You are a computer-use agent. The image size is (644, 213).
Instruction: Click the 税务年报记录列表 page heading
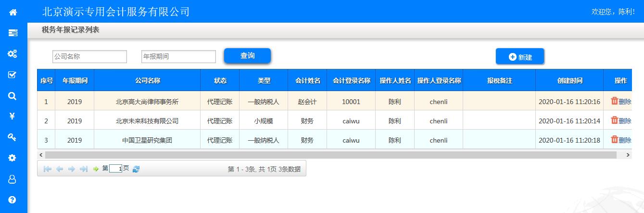[x=71, y=30]
